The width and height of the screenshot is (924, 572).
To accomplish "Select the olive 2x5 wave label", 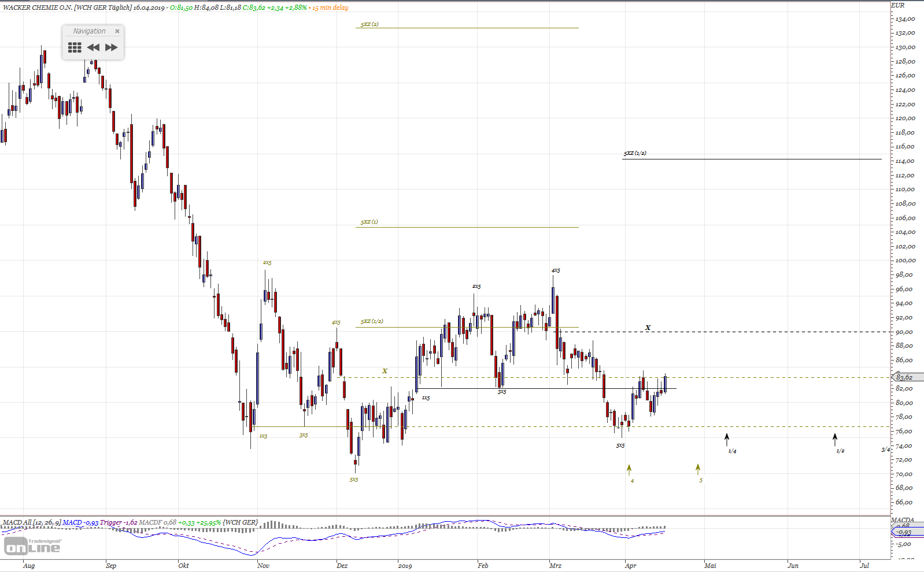I will (267, 263).
